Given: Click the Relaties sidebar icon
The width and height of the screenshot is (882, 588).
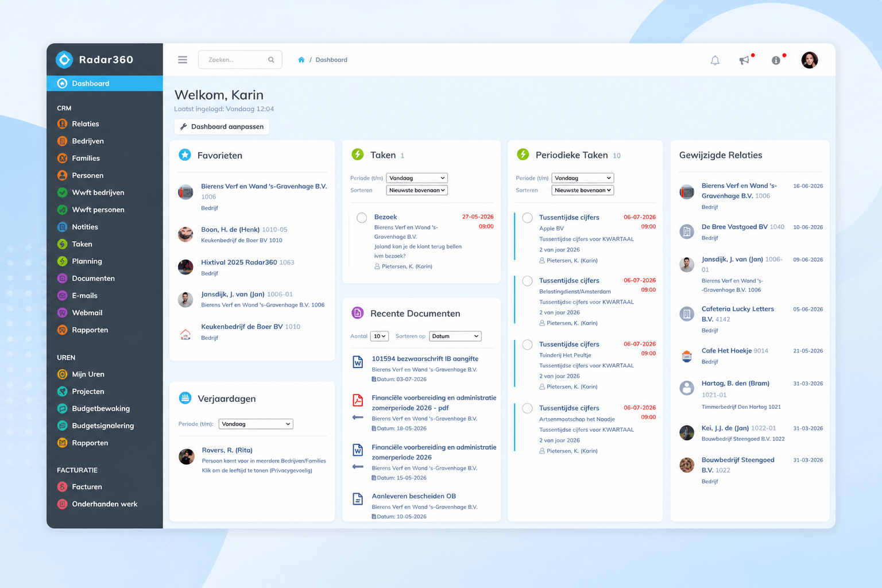Looking at the screenshot, I should point(63,123).
